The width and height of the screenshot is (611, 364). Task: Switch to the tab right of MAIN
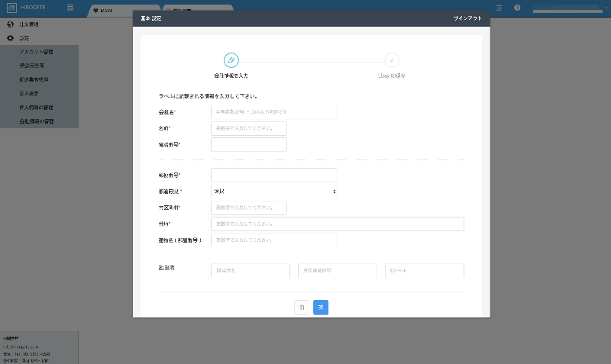[x=198, y=8]
